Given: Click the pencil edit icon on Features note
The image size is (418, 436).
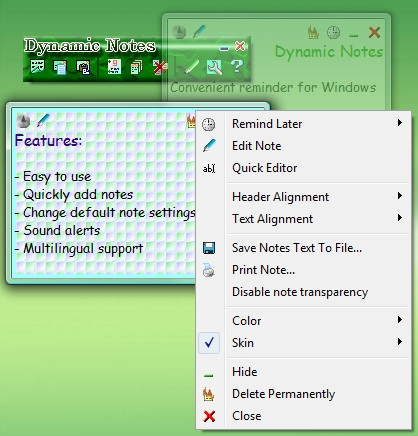Looking at the screenshot, I should 43,120.
